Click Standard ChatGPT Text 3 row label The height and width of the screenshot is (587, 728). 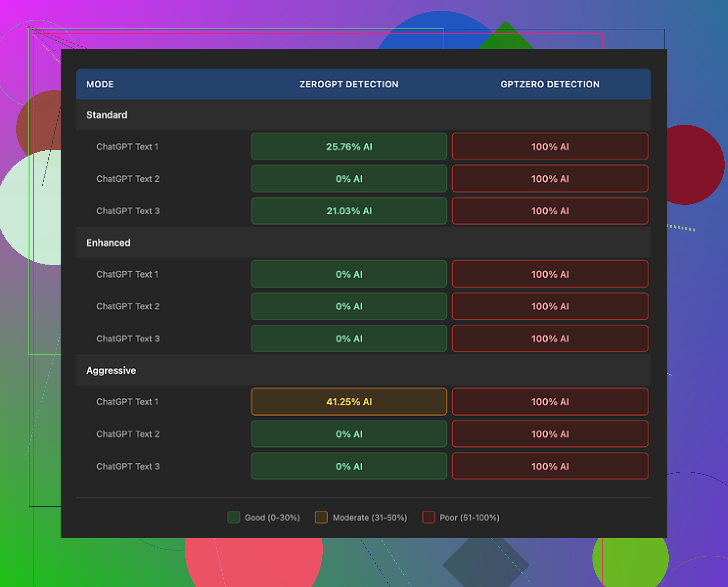tap(128, 211)
